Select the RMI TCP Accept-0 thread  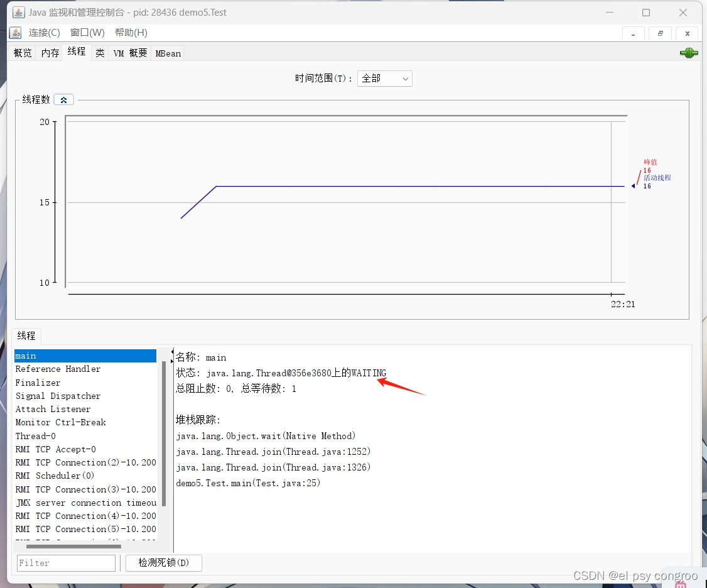tap(85, 449)
